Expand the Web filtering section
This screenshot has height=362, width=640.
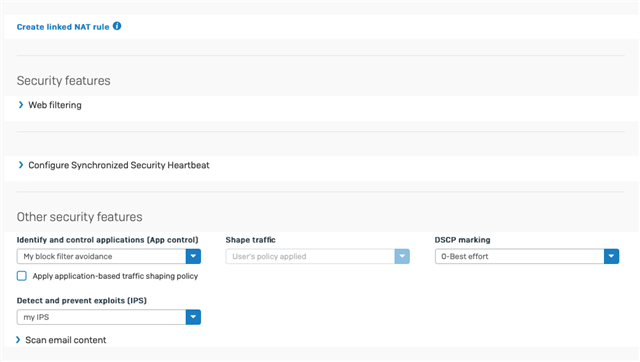coord(55,105)
